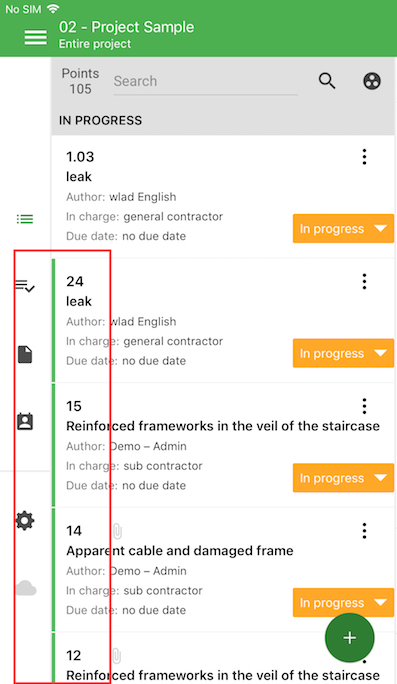Open the documents sidebar icon
This screenshot has height=684, width=397.
[x=25, y=354]
